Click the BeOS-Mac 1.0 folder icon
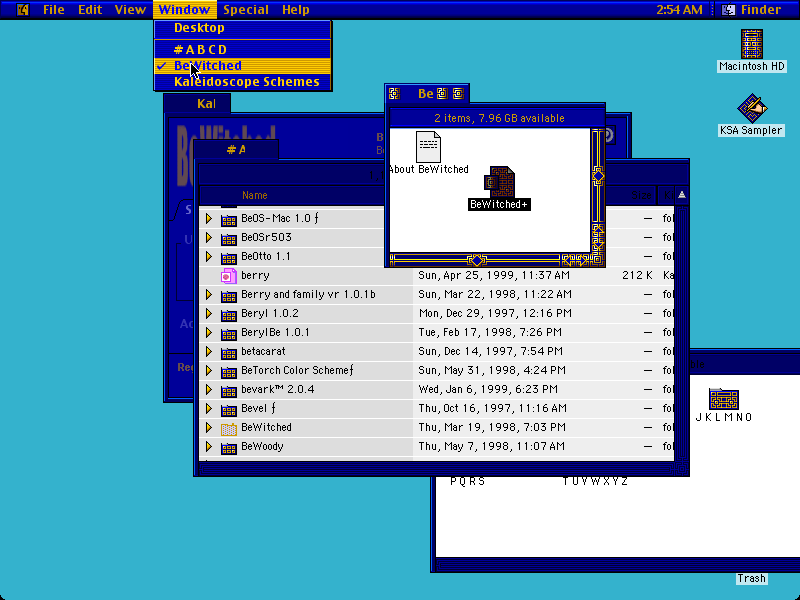The image size is (800, 600). point(229,219)
